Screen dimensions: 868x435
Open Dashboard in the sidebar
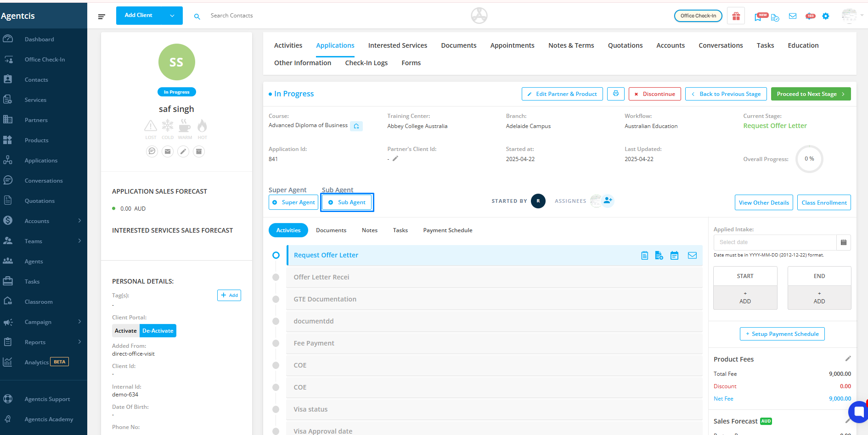click(39, 39)
